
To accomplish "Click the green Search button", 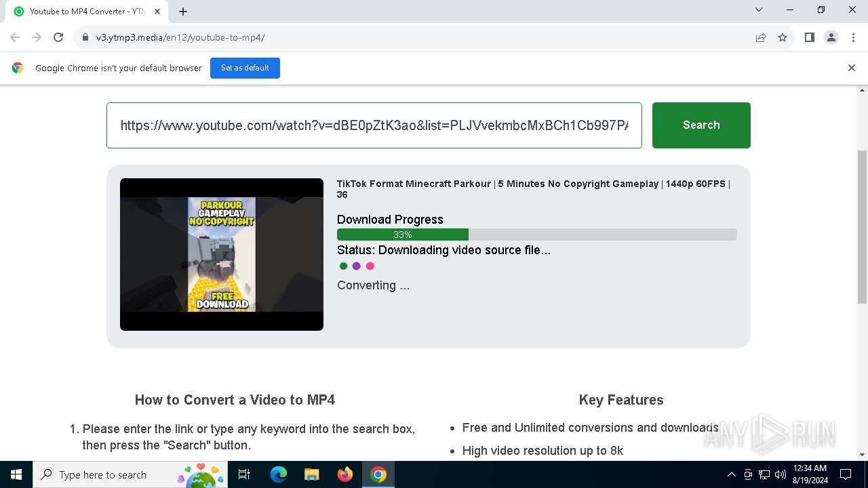I will (701, 125).
